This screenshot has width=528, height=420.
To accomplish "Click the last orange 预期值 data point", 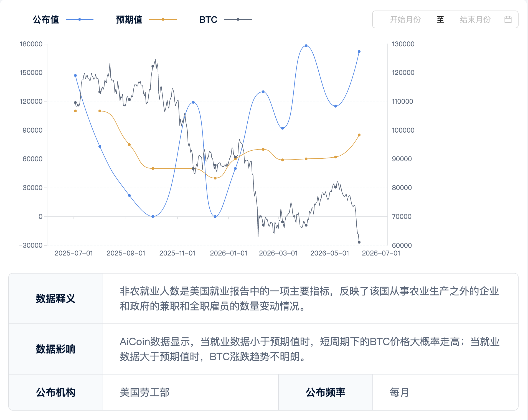I will (359, 135).
